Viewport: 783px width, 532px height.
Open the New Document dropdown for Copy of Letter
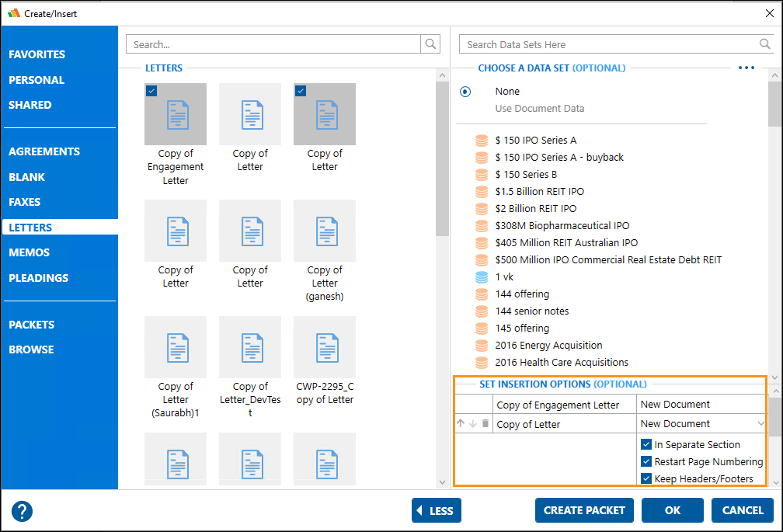760,423
